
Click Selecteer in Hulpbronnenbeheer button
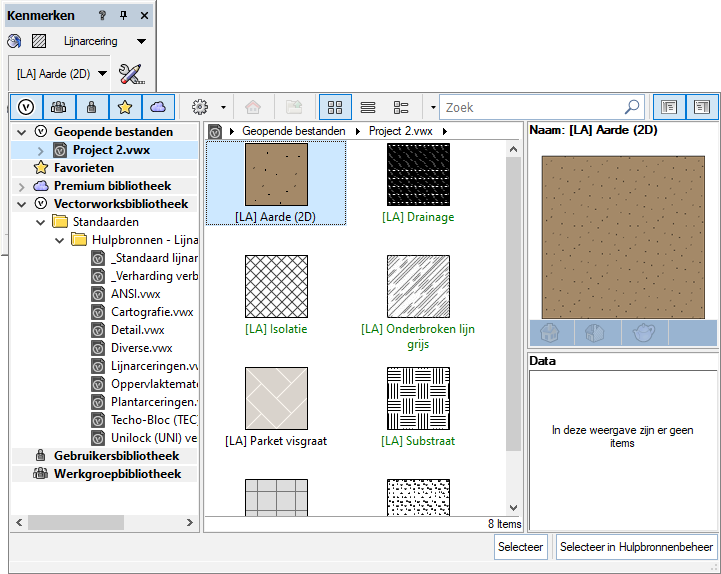(x=636, y=547)
